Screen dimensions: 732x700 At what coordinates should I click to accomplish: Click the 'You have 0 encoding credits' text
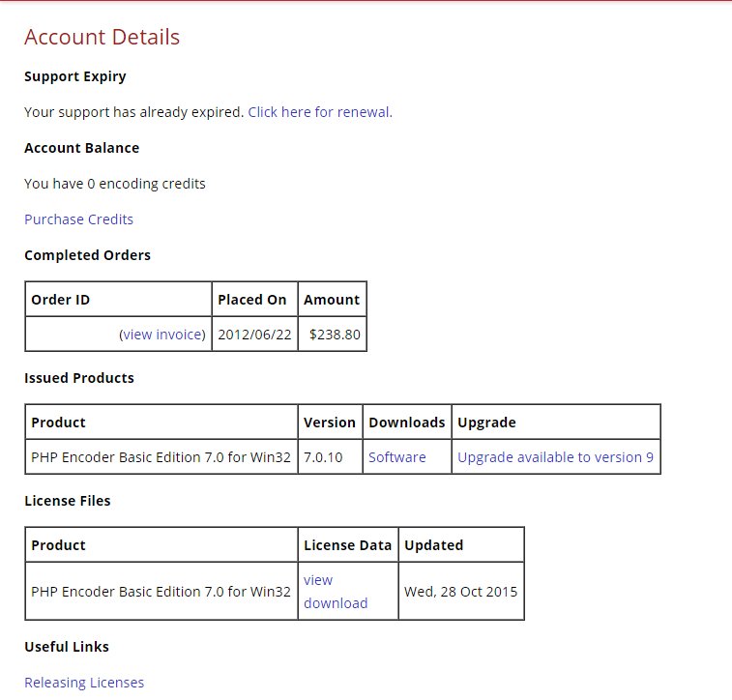pyautogui.click(x=115, y=184)
